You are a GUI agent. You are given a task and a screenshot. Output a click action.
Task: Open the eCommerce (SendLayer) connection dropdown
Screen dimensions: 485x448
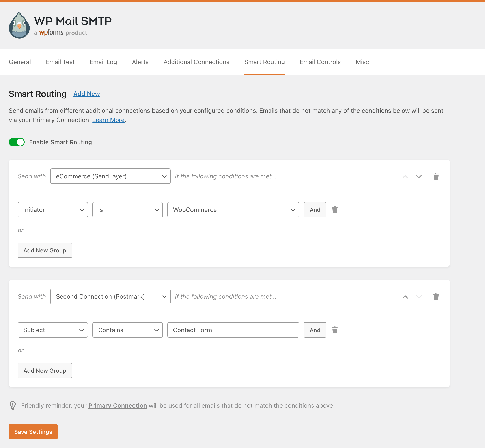pyautogui.click(x=110, y=176)
